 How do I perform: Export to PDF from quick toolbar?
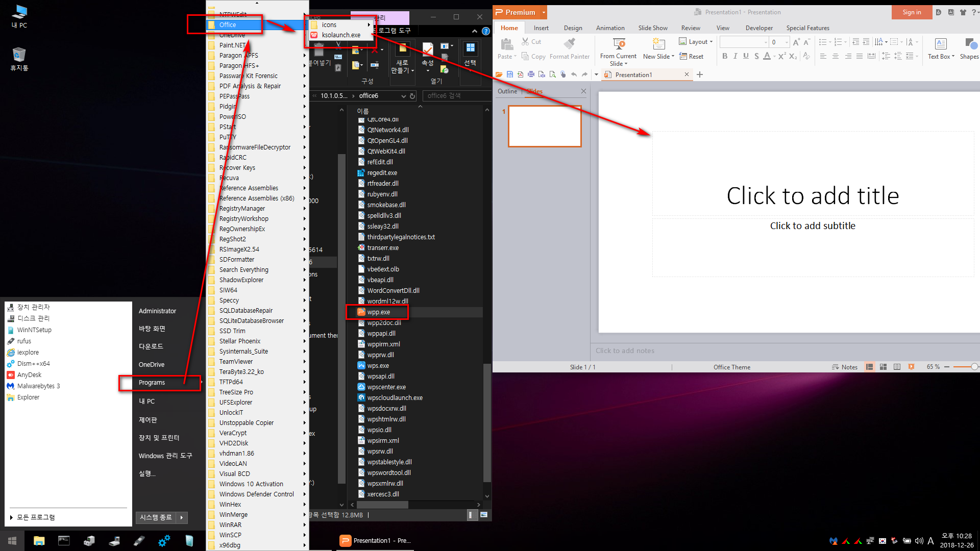(x=520, y=74)
